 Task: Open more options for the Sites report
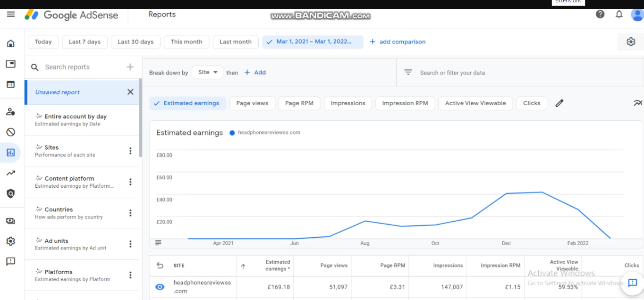coord(130,151)
